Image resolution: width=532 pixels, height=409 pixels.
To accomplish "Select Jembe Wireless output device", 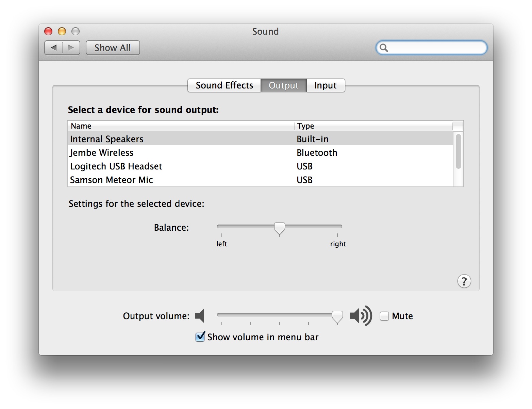I will pyautogui.click(x=260, y=152).
